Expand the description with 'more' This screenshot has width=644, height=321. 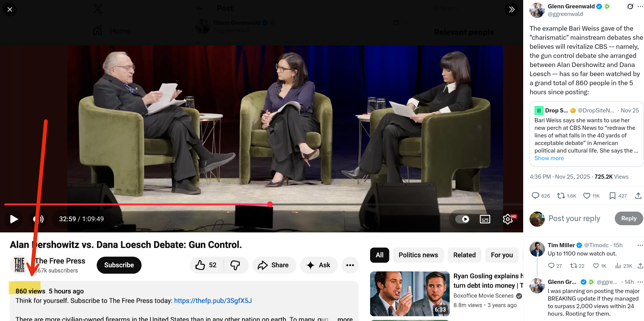click(x=345, y=319)
